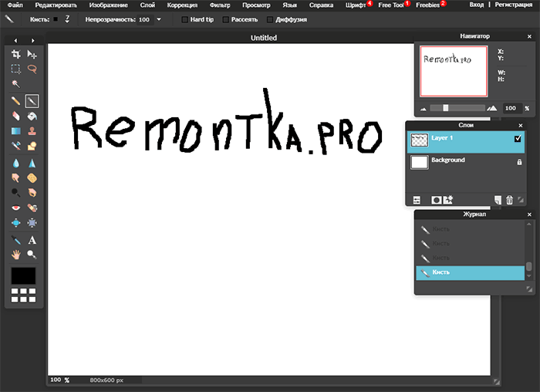
Task: Open the Файл menu
Action: click(15, 5)
